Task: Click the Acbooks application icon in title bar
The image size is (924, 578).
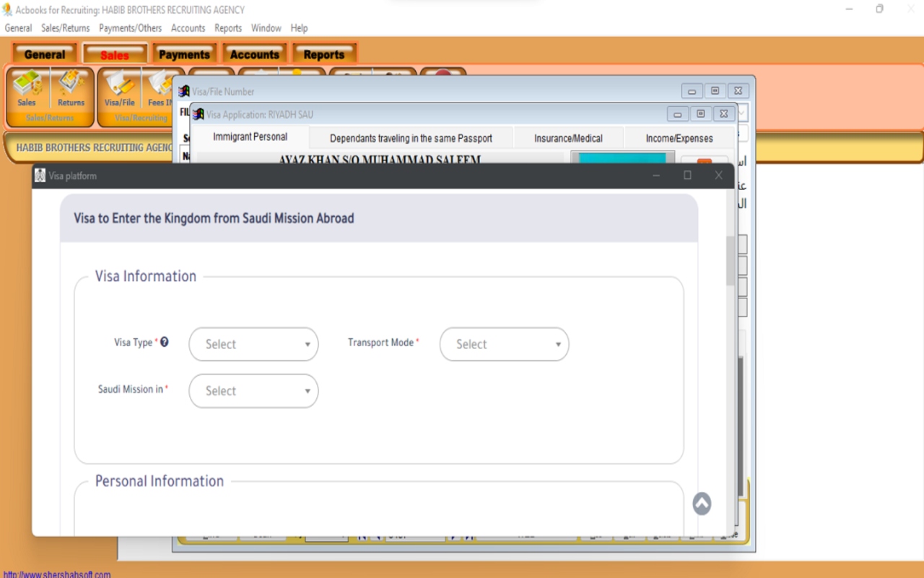Action: pos(7,9)
